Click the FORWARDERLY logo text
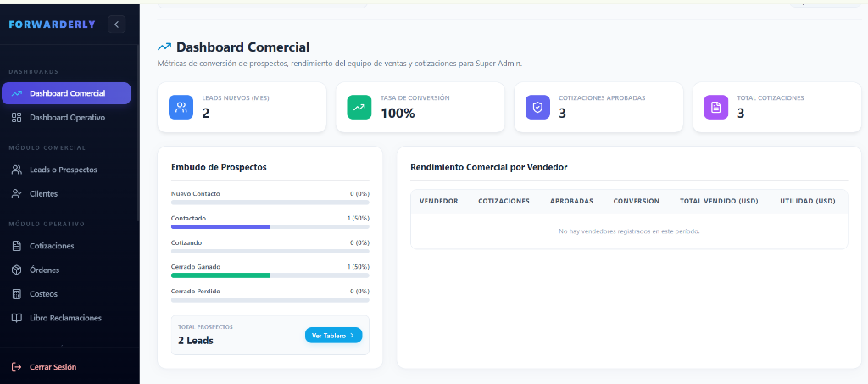The width and height of the screenshot is (868, 384). pos(52,25)
